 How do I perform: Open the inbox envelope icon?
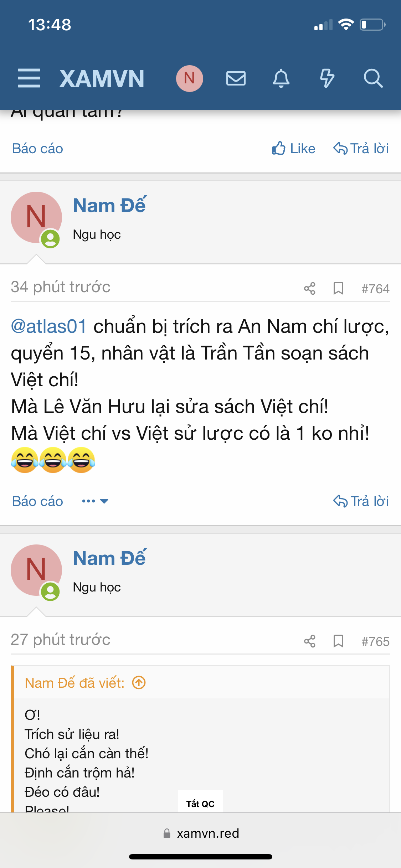click(x=236, y=78)
